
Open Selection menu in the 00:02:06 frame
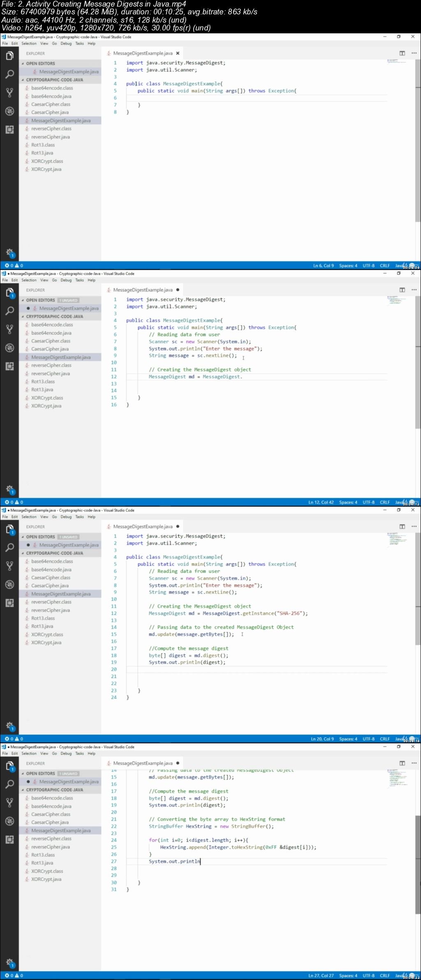click(x=29, y=43)
